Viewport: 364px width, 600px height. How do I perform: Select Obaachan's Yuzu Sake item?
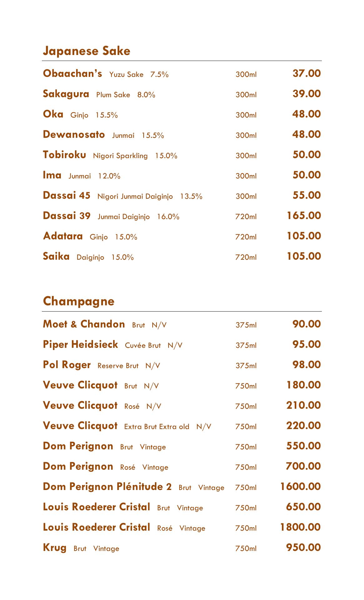[72, 73]
